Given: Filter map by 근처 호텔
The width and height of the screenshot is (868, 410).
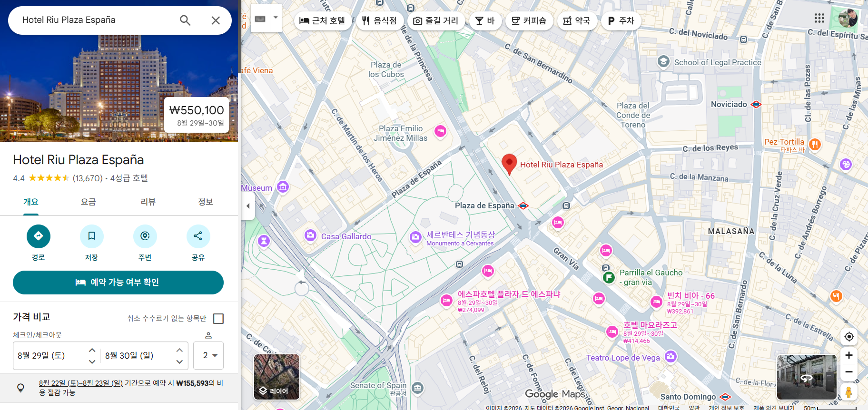Looking at the screenshot, I should coord(322,21).
